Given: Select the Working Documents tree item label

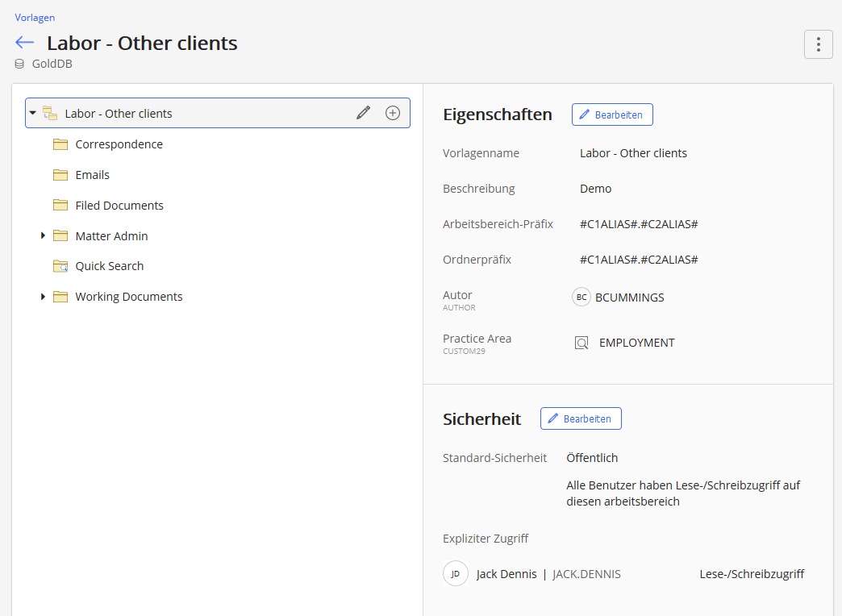Looking at the screenshot, I should pos(129,297).
